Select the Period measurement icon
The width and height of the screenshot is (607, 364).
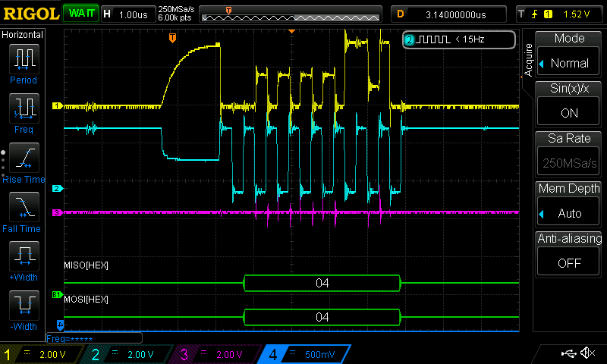coord(24,59)
